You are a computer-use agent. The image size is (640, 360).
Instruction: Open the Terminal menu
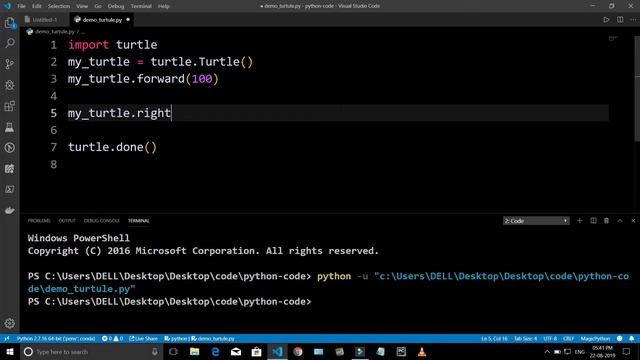pos(141,6)
